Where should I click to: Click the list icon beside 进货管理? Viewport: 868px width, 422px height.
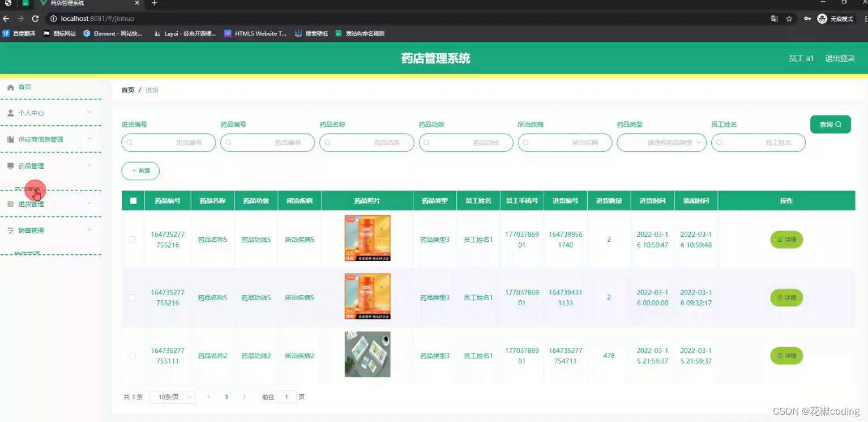[x=10, y=204]
